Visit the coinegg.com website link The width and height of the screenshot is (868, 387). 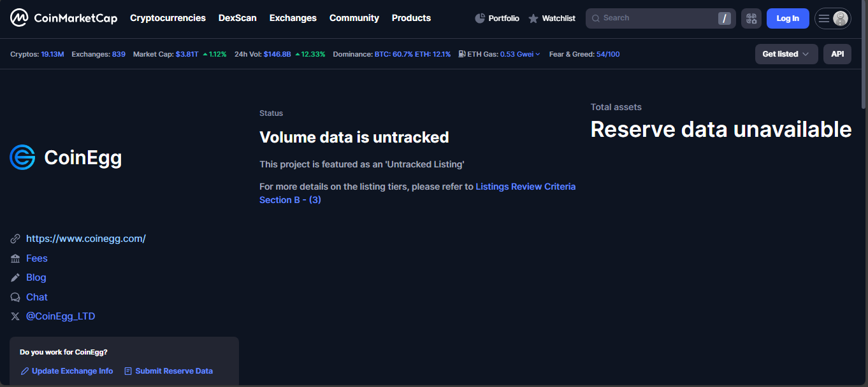pos(86,239)
